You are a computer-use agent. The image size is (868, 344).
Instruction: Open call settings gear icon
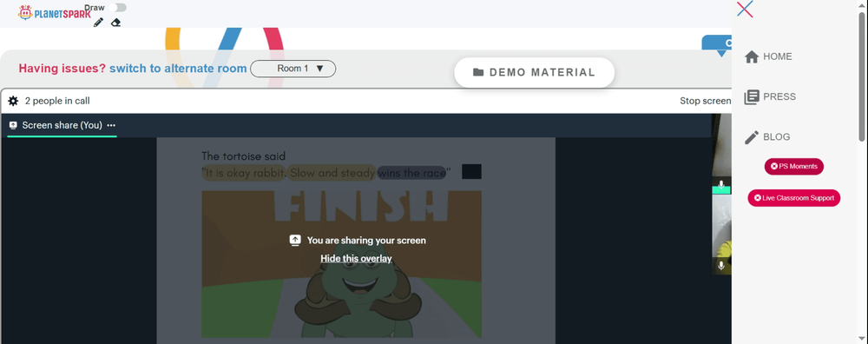(x=13, y=101)
